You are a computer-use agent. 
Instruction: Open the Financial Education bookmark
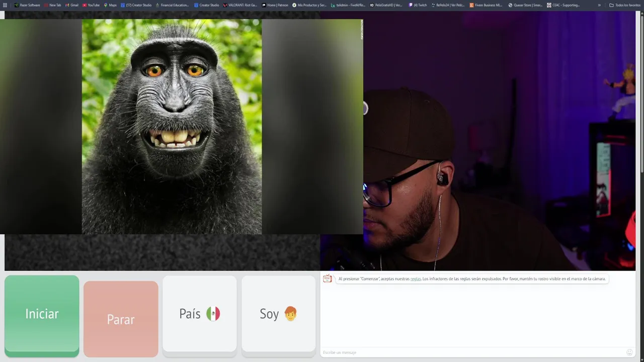[x=172, y=5]
